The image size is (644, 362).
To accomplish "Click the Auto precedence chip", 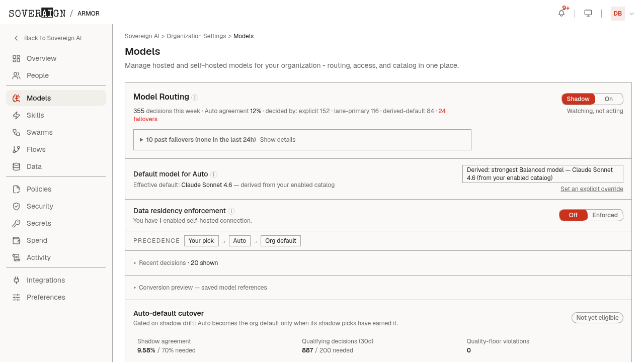I will pos(239,241).
